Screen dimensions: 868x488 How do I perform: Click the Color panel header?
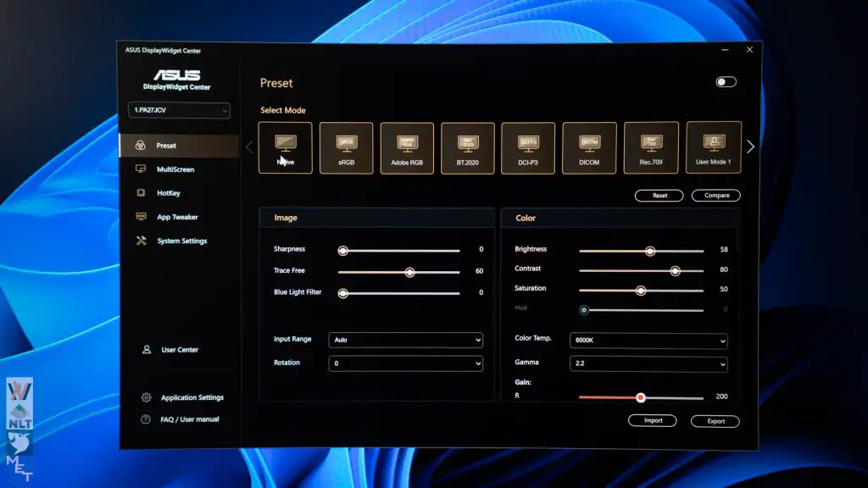[620, 218]
